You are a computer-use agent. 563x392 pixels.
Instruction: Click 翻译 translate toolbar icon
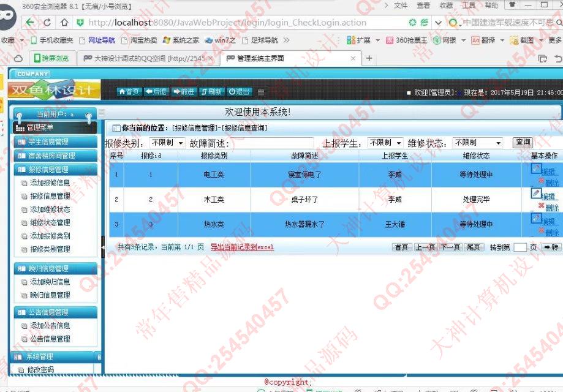click(x=483, y=40)
